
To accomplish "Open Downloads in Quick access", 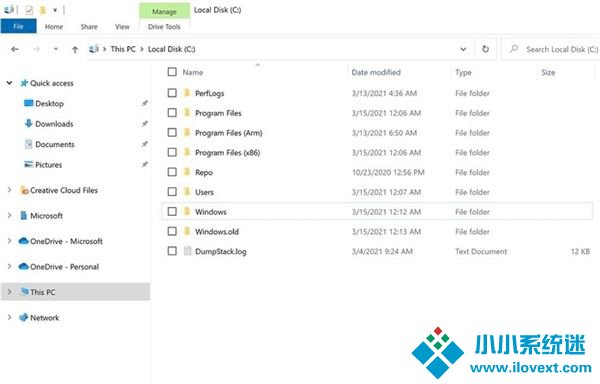I will [54, 124].
